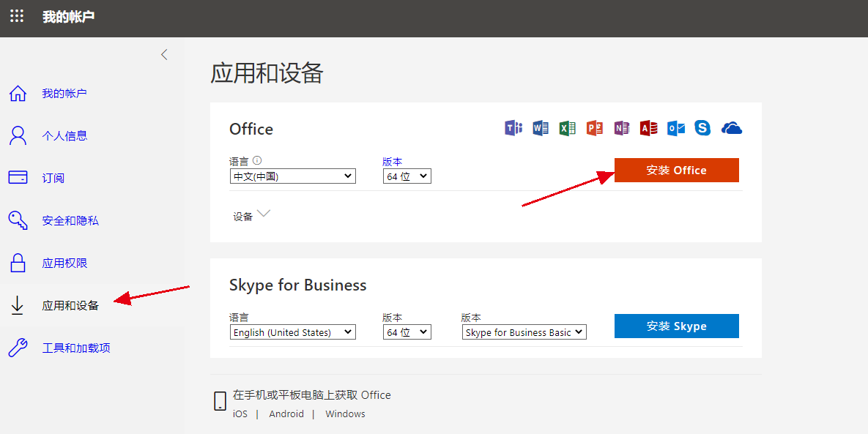Click the 在手机或平板电脑上获取 Office text
The width and height of the screenshot is (868, 434).
tap(311, 394)
